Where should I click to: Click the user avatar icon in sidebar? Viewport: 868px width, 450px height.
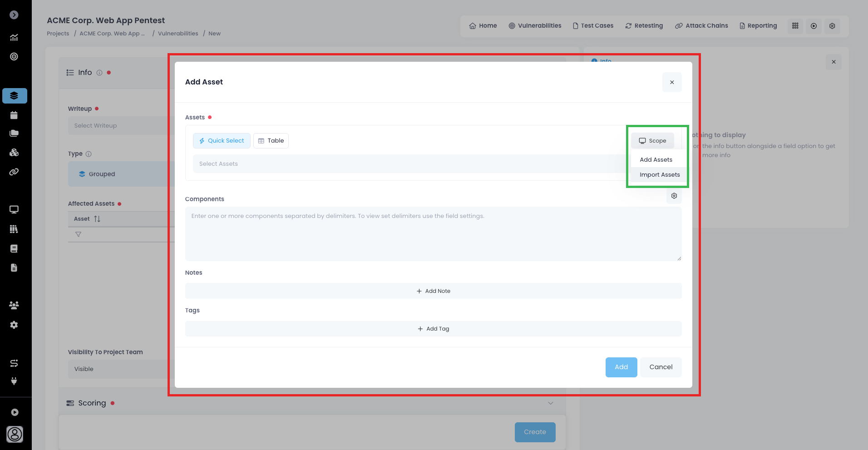[15, 434]
